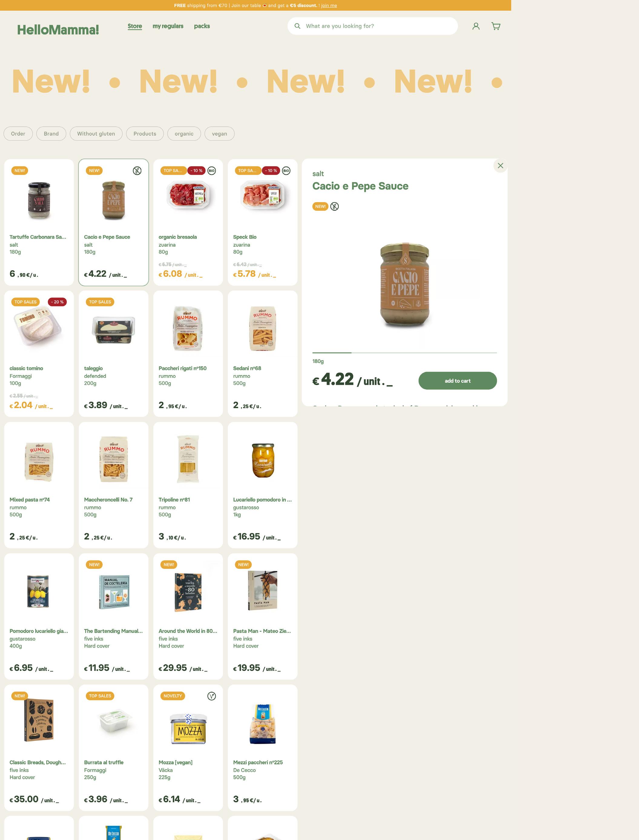Expand the Order filter dropdown
Screen dimensions: 639x840
pos(18,133)
